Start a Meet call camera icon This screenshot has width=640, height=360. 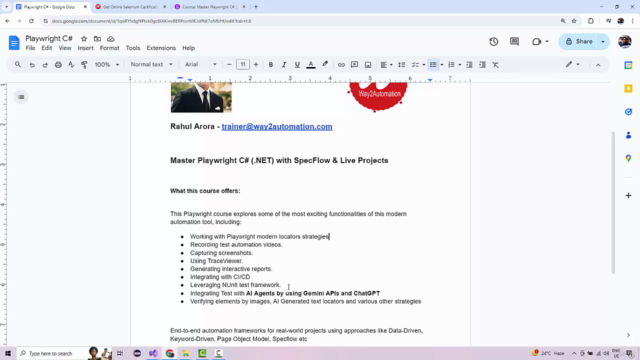536,42
